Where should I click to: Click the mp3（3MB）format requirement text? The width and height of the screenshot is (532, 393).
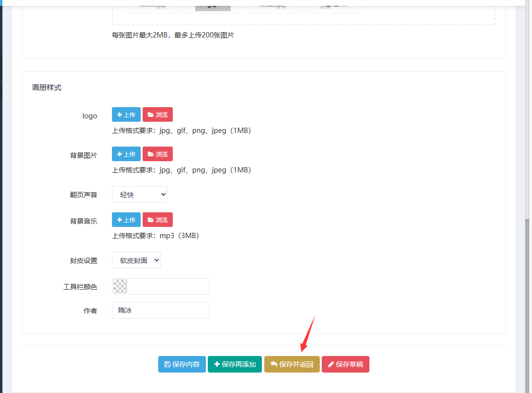(155, 236)
